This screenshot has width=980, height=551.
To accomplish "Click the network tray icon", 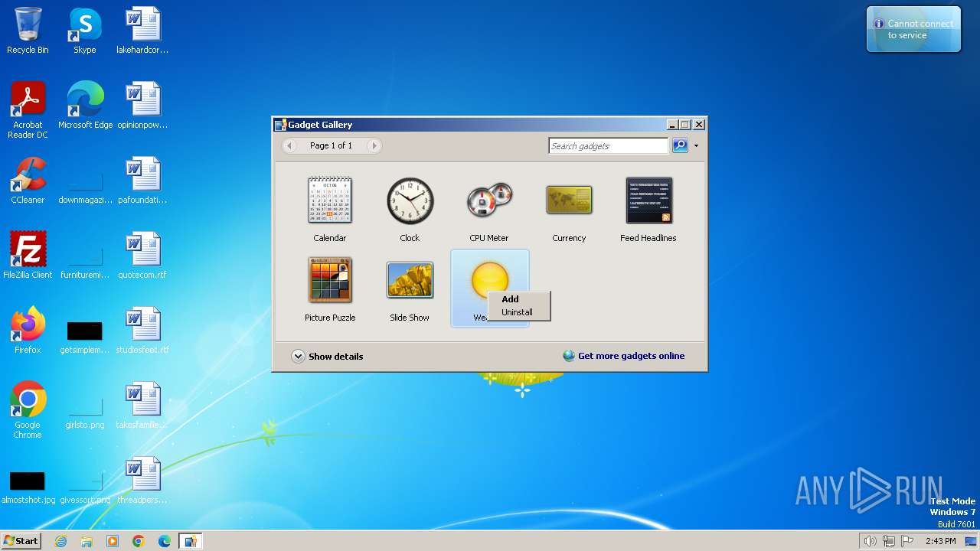I will click(x=889, y=541).
